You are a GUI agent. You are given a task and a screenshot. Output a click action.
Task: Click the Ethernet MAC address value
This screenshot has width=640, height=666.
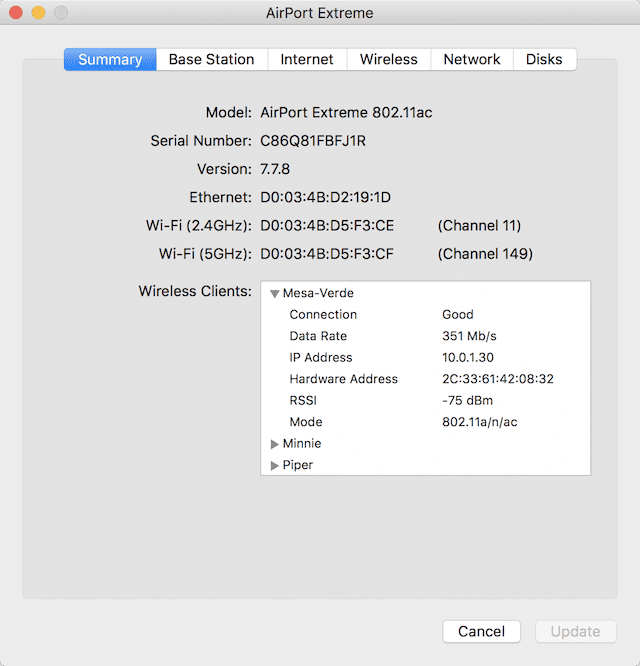(x=325, y=197)
